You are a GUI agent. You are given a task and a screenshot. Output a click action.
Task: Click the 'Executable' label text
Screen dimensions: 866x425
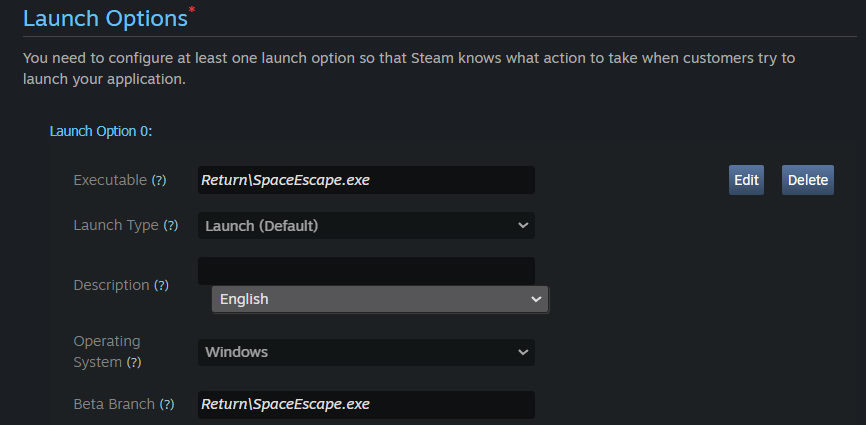point(110,180)
